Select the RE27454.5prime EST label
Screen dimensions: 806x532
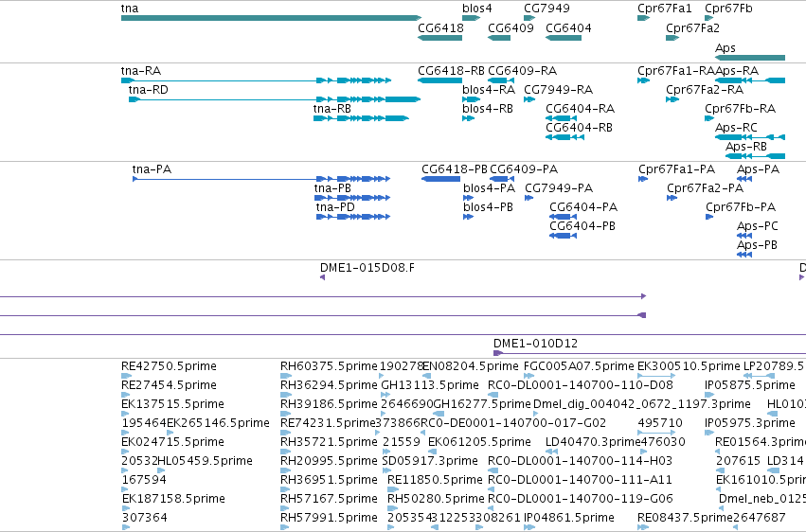click(169, 385)
